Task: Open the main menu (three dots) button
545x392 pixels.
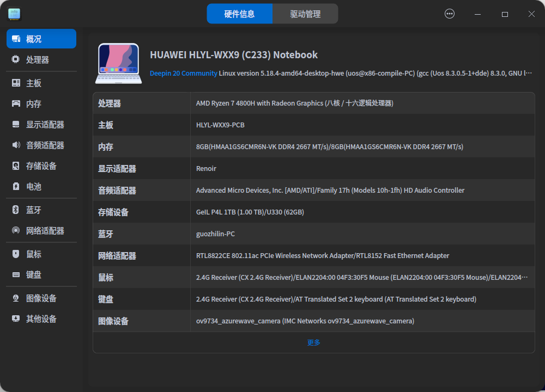Action: click(x=450, y=14)
